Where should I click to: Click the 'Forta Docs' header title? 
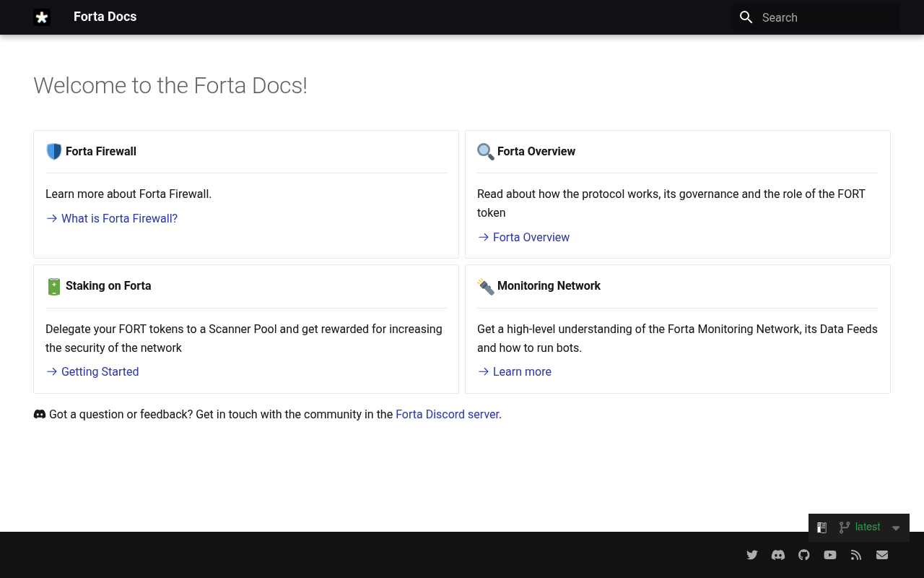[105, 17]
